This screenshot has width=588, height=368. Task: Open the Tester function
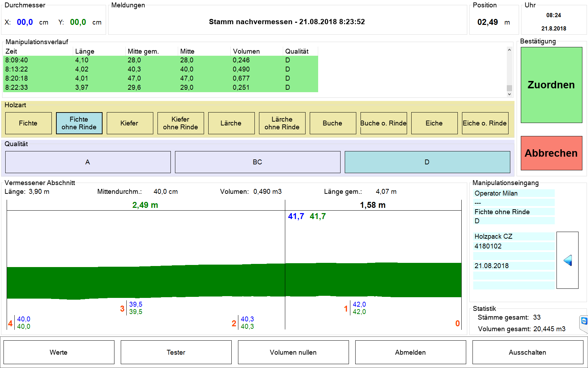click(x=176, y=352)
